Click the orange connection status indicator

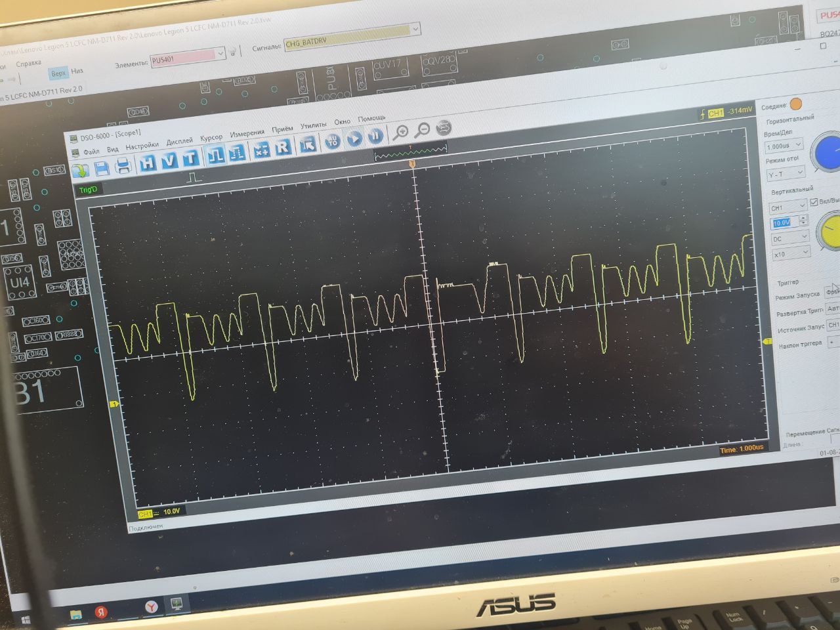795,104
